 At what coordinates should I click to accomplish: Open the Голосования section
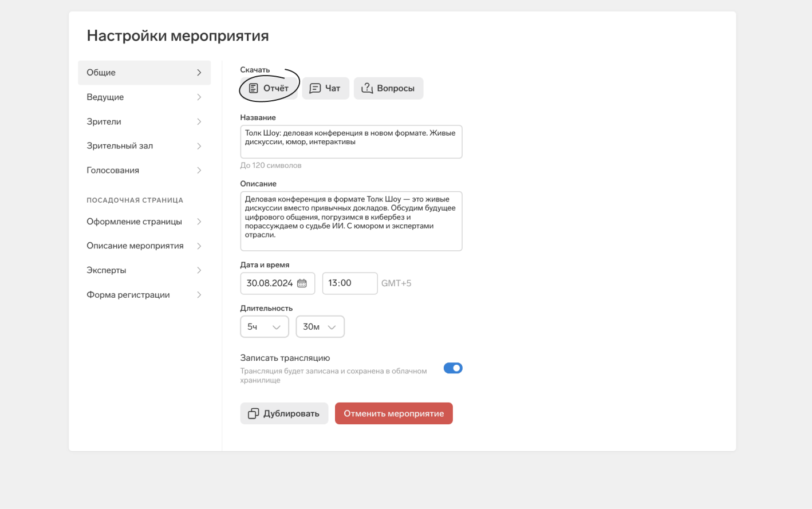pos(144,170)
